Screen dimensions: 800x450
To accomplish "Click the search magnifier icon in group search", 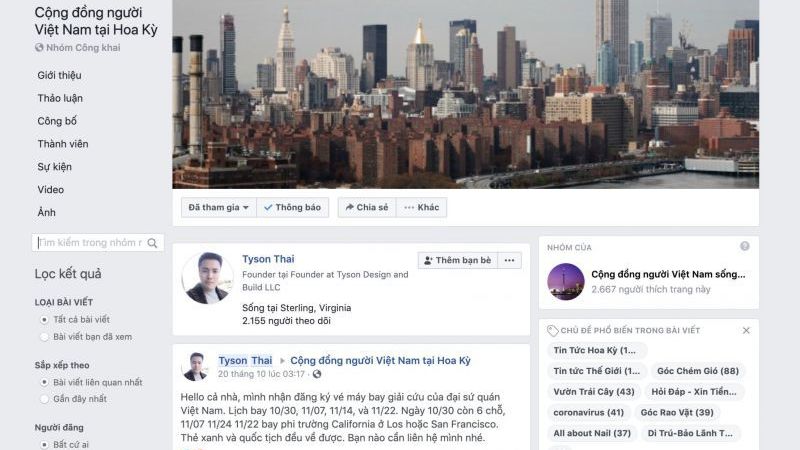I will (152, 243).
